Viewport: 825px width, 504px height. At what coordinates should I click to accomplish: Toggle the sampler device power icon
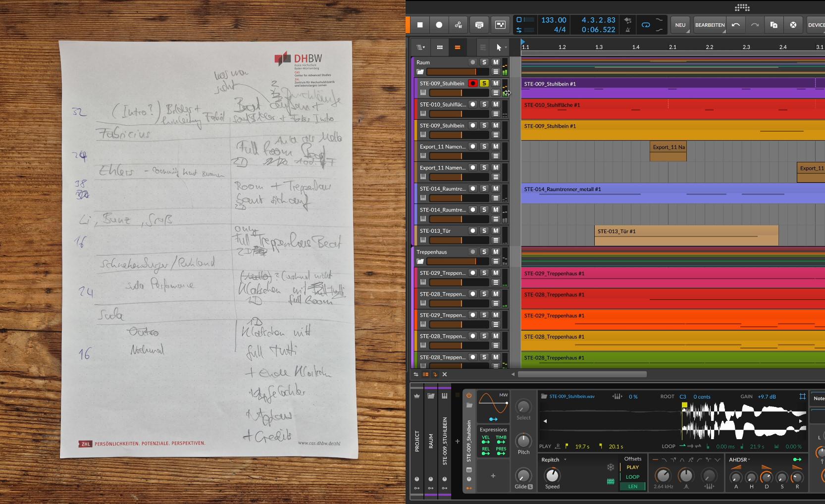pos(469,395)
